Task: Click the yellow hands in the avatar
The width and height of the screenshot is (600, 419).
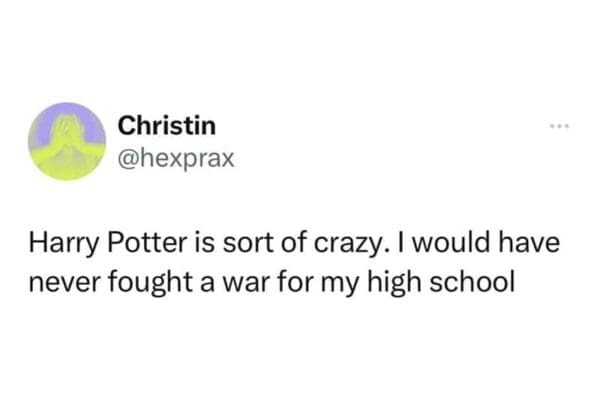Action: [x=67, y=148]
